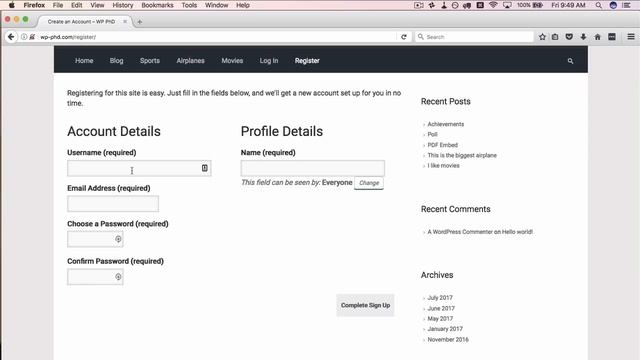This screenshot has width=640, height=360.
Task: Go to the Firefox home icon
Action: coord(598,37)
